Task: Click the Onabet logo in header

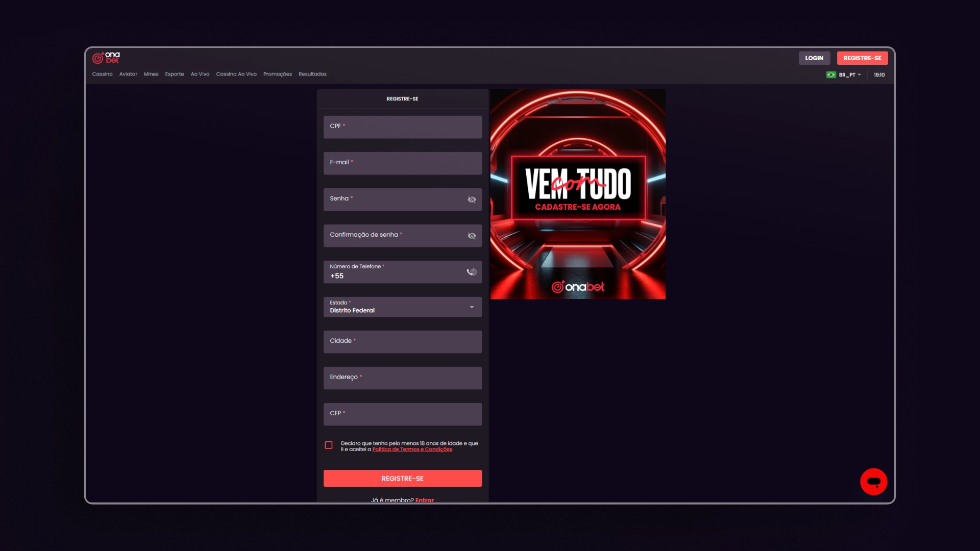Action: pos(106,58)
